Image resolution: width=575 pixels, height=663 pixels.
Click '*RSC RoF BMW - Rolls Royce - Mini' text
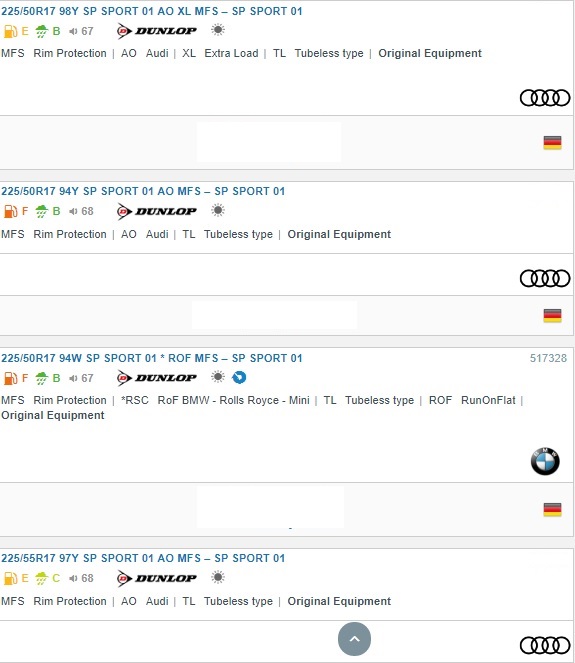click(x=215, y=400)
